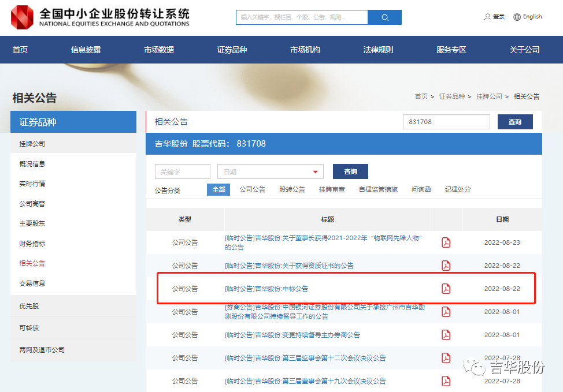Open PDF for 中标公告 announcement

click(446, 289)
